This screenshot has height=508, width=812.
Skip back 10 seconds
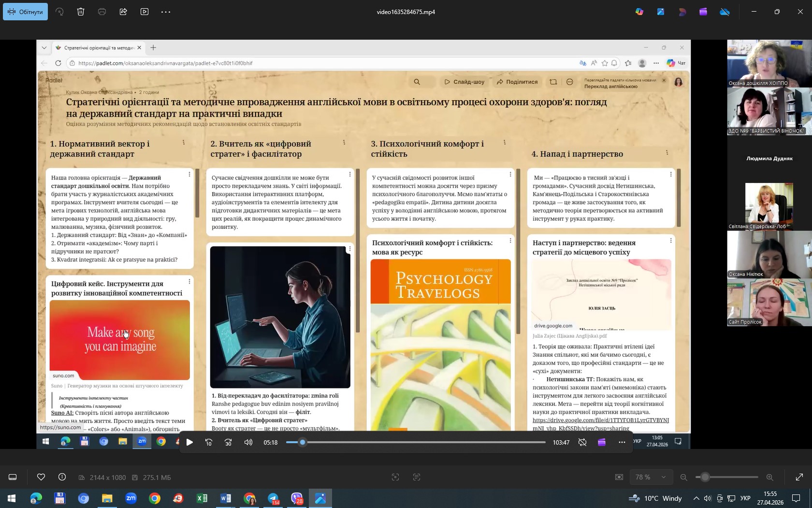point(209,442)
